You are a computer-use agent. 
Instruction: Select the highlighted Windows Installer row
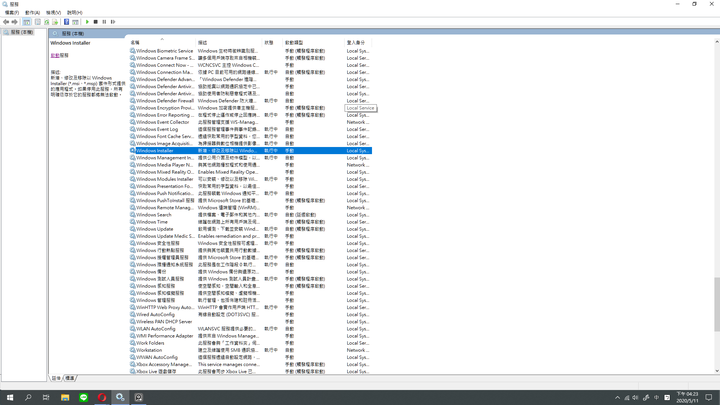pyautogui.click(x=250, y=151)
